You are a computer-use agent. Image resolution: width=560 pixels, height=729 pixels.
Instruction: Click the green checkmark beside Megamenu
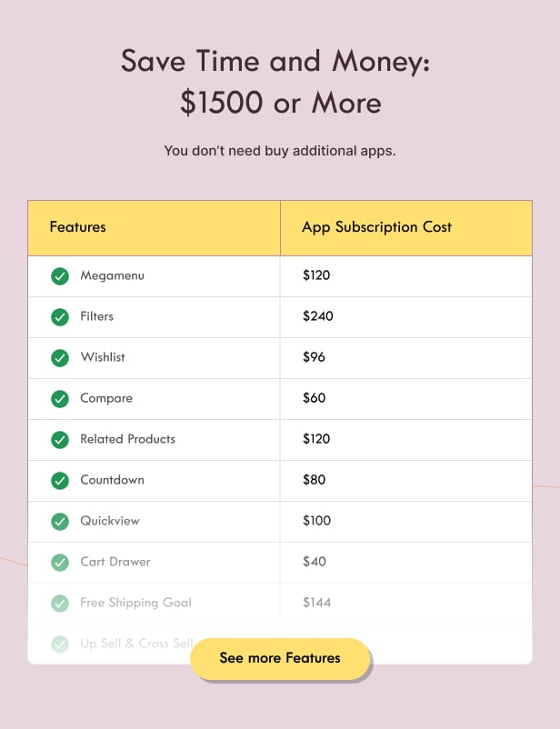pos(59,276)
